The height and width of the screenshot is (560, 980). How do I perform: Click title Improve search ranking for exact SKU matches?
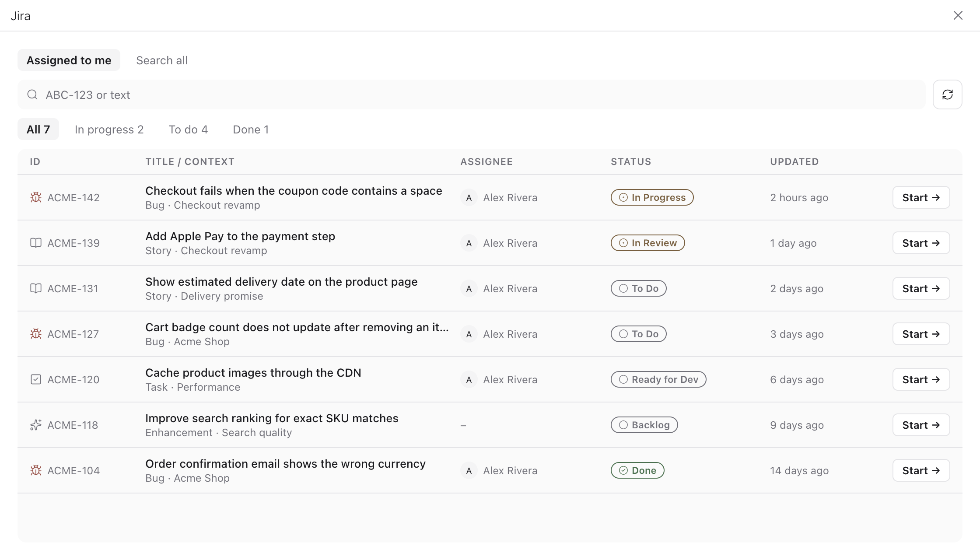[272, 418]
